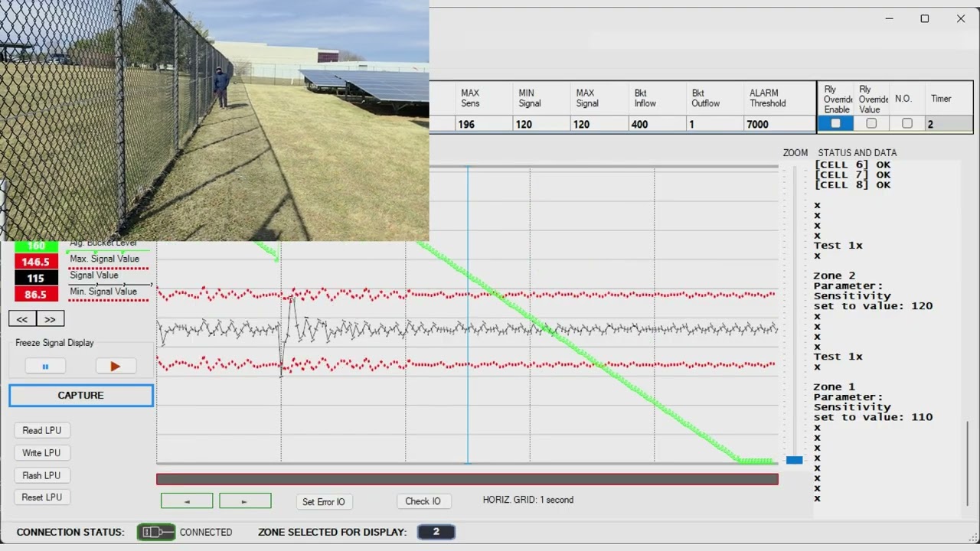
Task: Select the Timer cell value 2
Action: click(949, 124)
